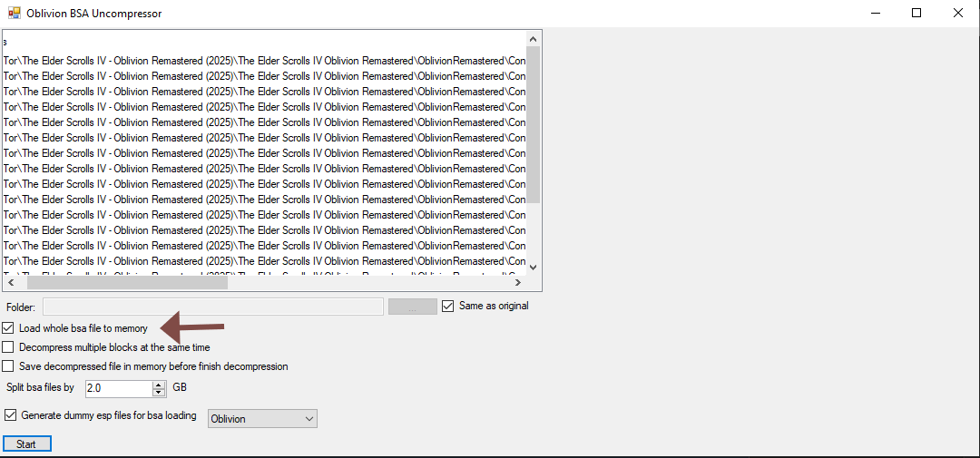Open the Oblivion game dropdown
This screenshot has height=458, width=980.
point(262,419)
